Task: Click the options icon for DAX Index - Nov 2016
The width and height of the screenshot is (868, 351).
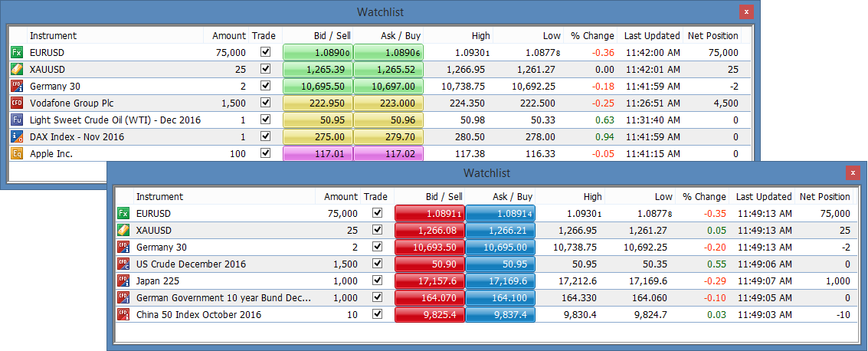Action: click(16, 136)
